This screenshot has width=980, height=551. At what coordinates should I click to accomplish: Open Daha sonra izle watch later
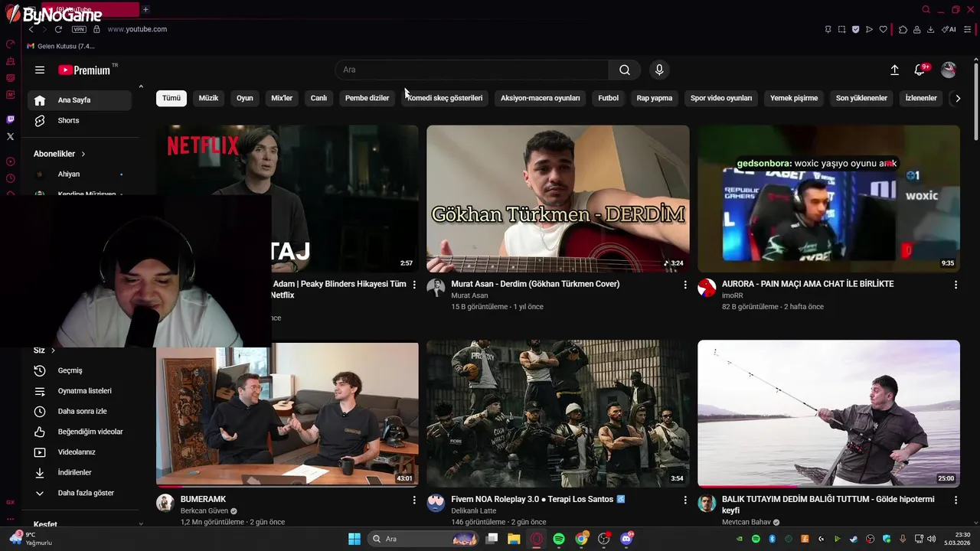(x=80, y=412)
